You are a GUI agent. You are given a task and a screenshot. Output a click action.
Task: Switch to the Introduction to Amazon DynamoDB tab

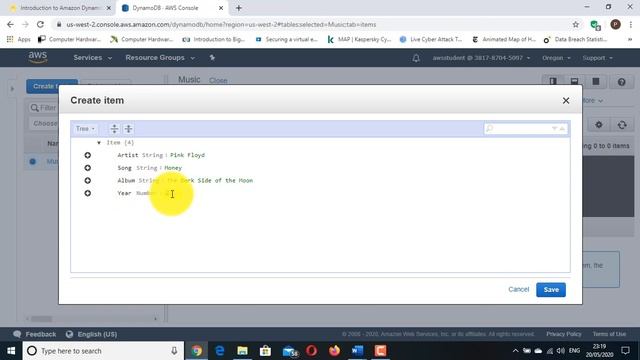[60, 8]
